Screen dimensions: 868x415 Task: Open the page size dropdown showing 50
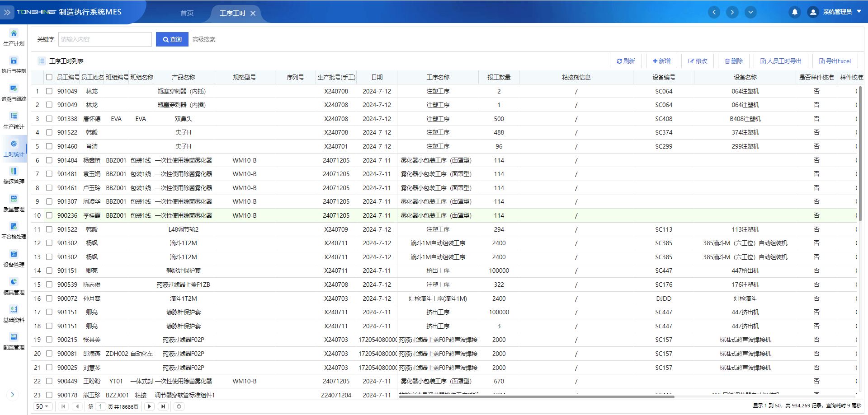(43, 406)
